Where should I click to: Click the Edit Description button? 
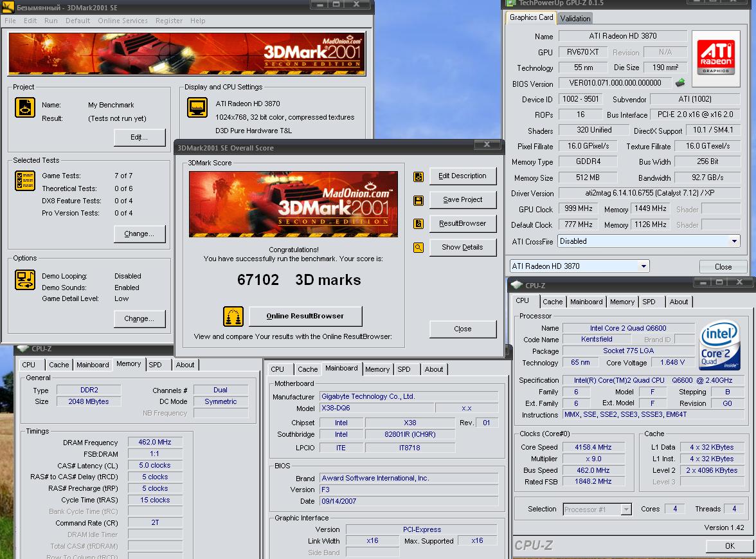[462, 176]
